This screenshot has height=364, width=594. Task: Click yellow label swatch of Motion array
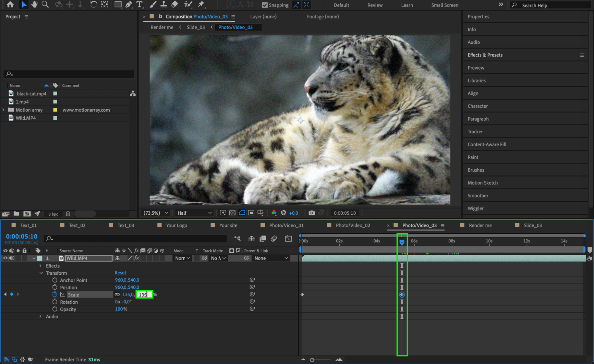[55, 110]
